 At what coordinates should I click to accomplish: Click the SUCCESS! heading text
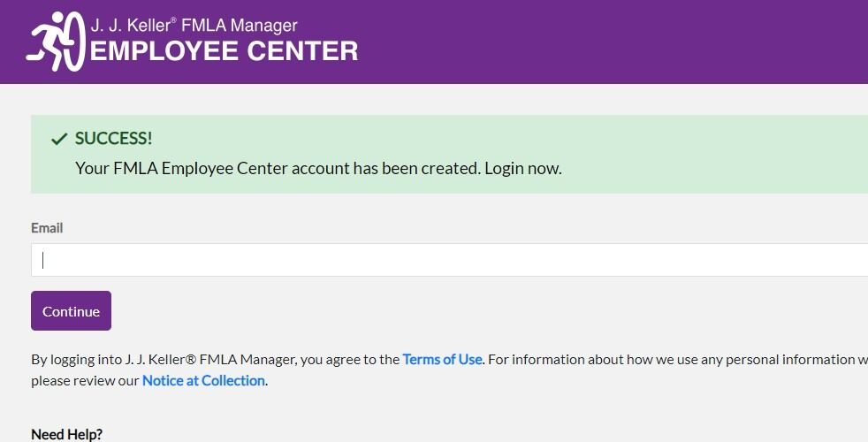pos(113,139)
